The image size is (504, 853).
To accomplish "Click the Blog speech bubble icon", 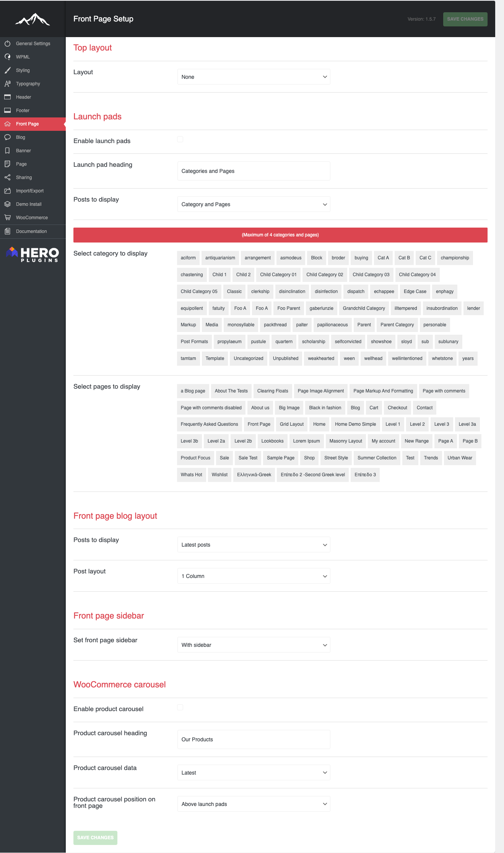I will pyautogui.click(x=7, y=137).
